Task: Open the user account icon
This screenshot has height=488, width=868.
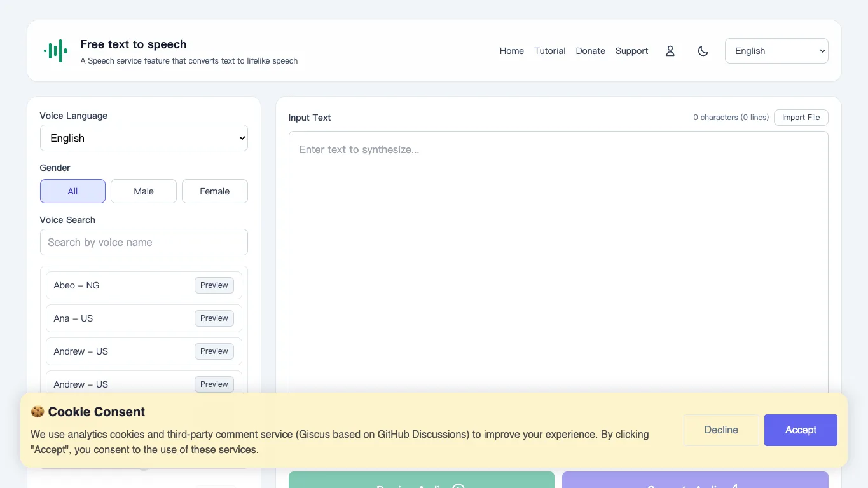Action: click(670, 51)
